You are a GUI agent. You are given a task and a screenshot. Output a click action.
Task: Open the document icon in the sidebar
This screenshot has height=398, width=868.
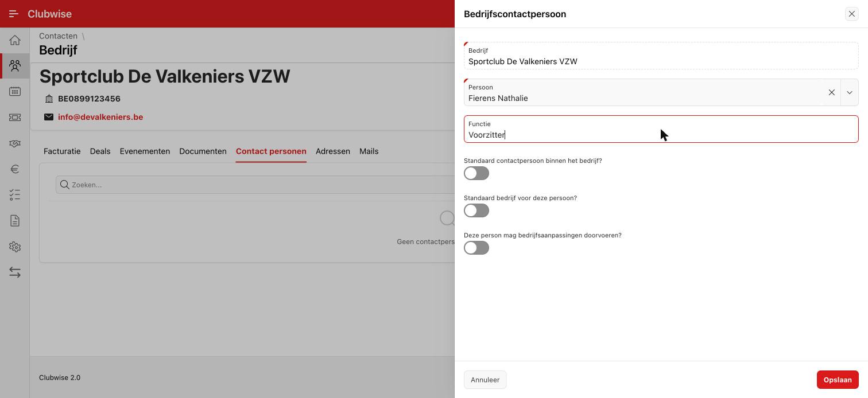pos(15,221)
